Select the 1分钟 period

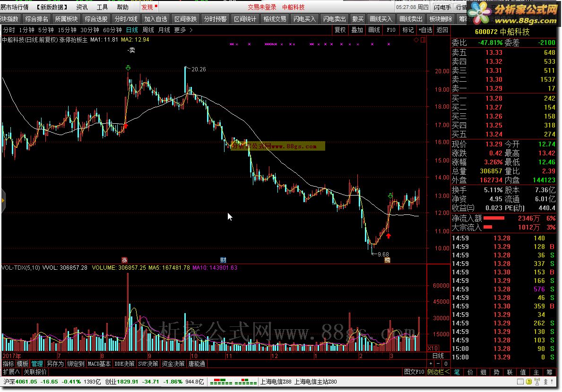[26, 30]
